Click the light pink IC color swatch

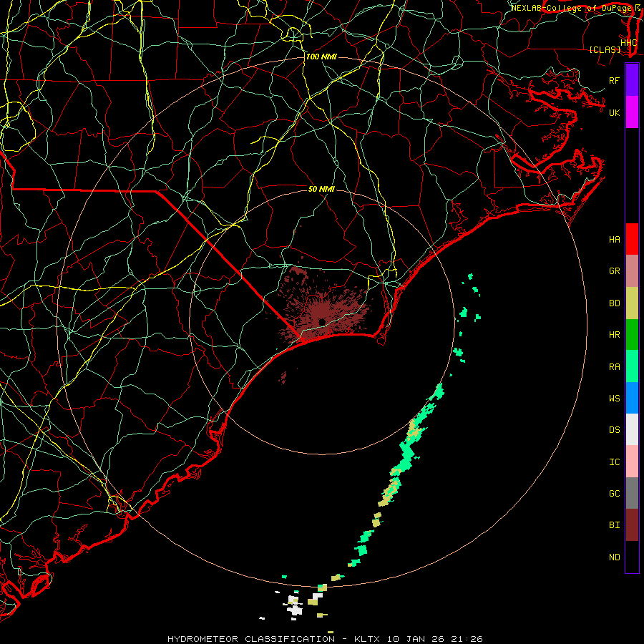(x=632, y=462)
